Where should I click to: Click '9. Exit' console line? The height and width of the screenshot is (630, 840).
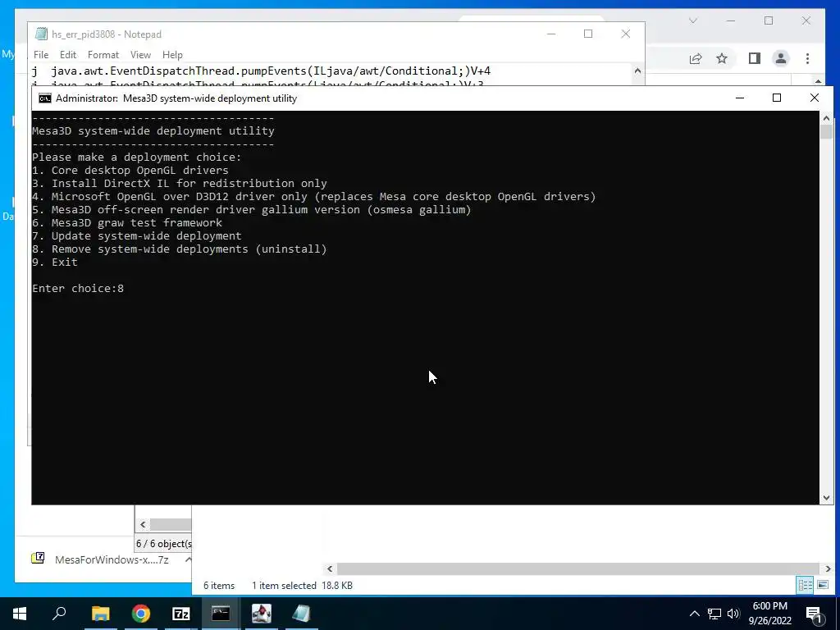pos(55,262)
